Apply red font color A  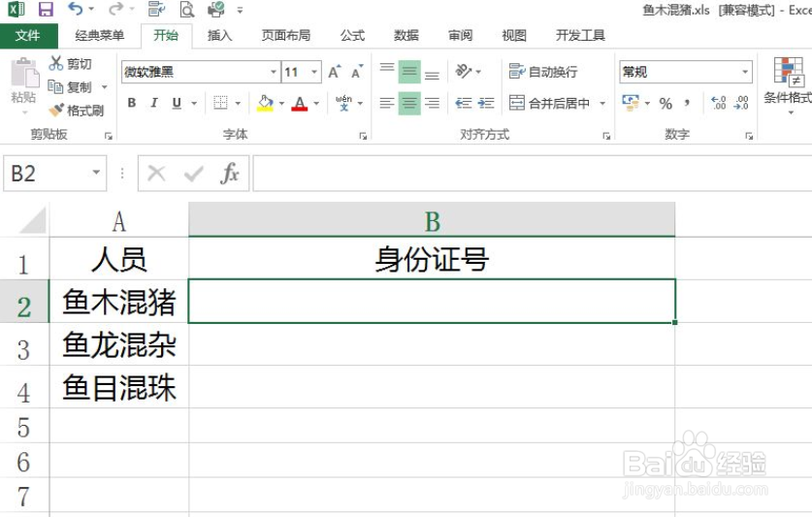point(300,103)
